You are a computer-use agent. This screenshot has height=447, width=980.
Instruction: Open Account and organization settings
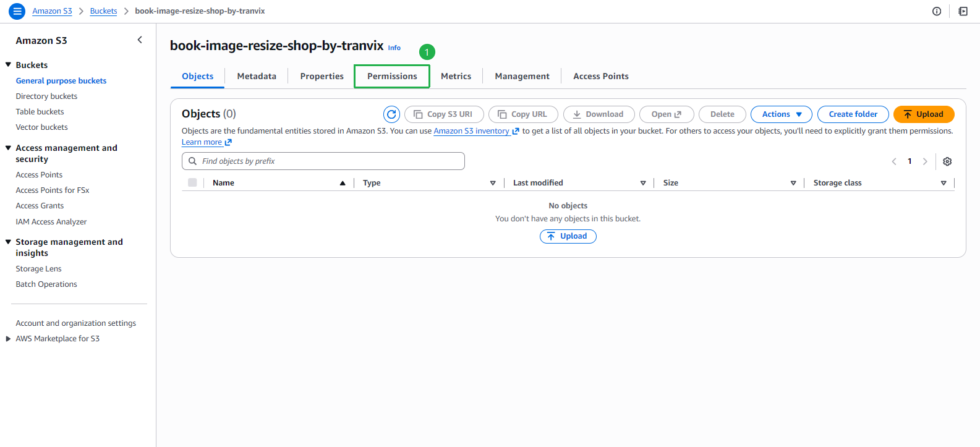76,323
